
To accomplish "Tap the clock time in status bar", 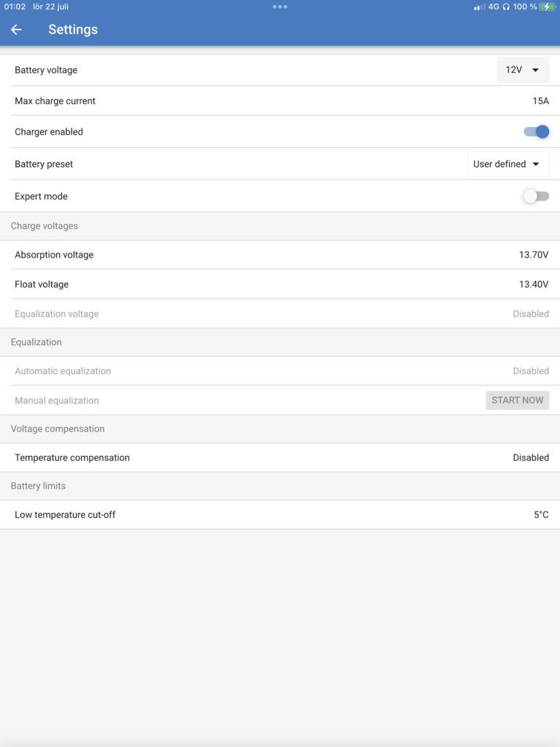I will (x=15, y=7).
